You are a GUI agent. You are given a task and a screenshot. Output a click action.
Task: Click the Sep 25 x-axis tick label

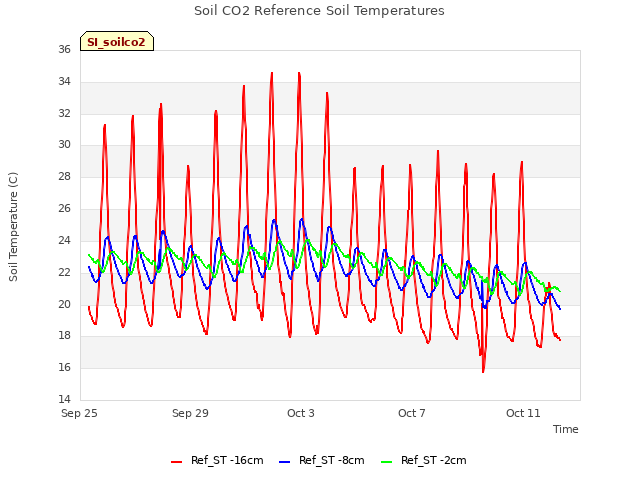[x=79, y=413]
